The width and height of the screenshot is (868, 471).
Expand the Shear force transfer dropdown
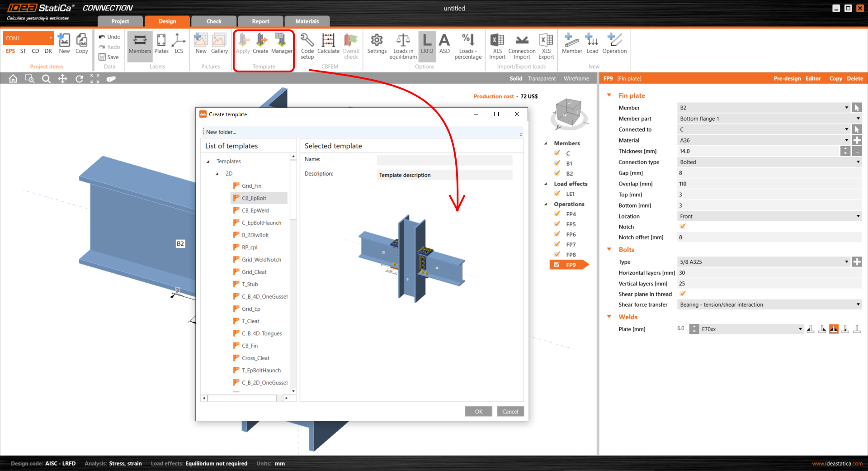(x=769, y=305)
